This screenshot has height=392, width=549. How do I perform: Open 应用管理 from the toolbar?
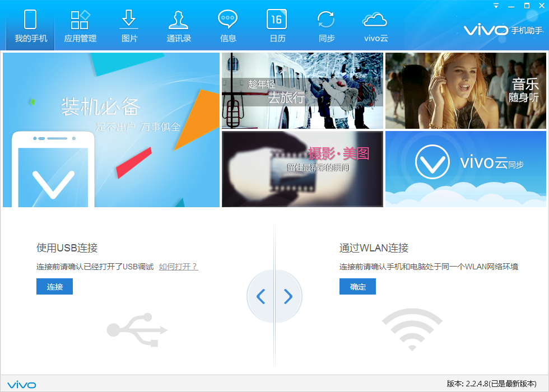click(79, 26)
